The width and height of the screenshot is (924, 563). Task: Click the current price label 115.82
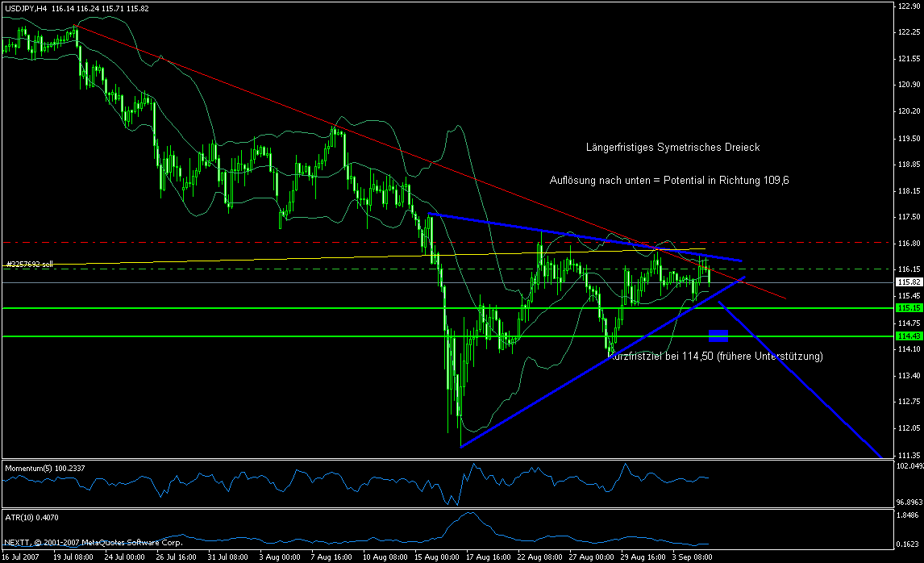909,282
